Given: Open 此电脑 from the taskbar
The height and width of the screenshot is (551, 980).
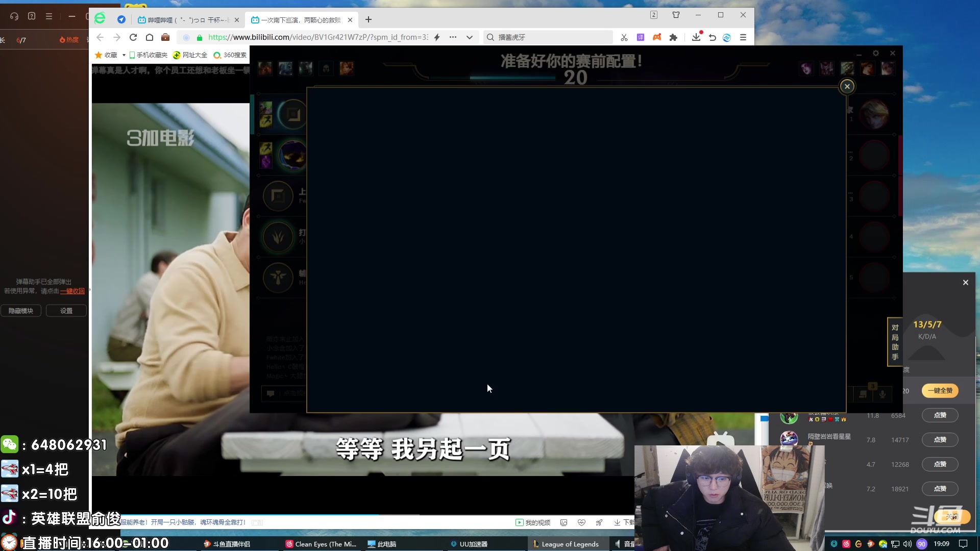Looking at the screenshot, I should click(x=382, y=544).
